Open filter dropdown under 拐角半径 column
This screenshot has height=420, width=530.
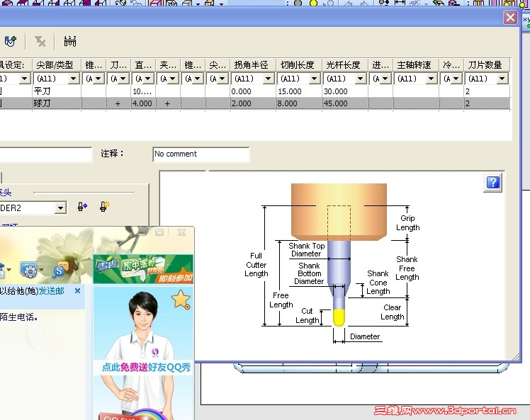[269, 79]
